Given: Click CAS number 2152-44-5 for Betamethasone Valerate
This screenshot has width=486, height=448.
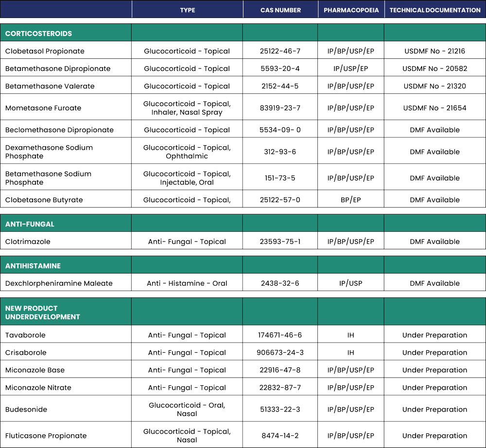Looking at the screenshot, I should (280, 86).
